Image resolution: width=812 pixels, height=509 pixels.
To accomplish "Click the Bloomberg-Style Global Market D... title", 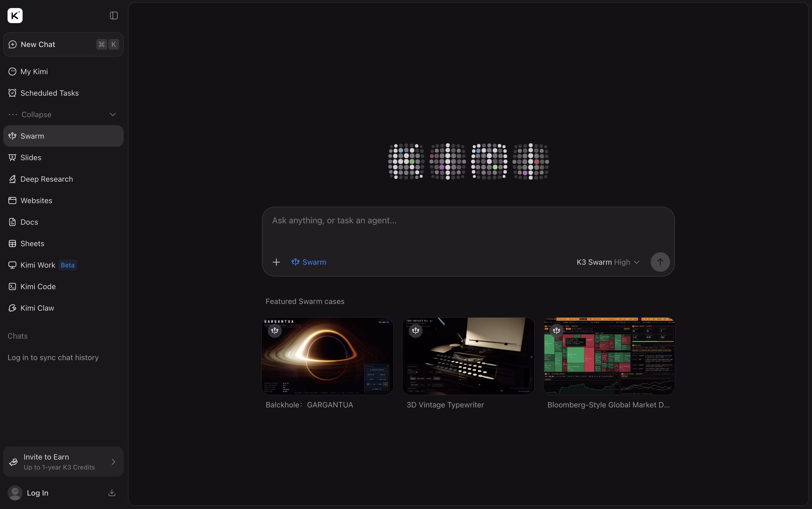I will coord(608,405).
